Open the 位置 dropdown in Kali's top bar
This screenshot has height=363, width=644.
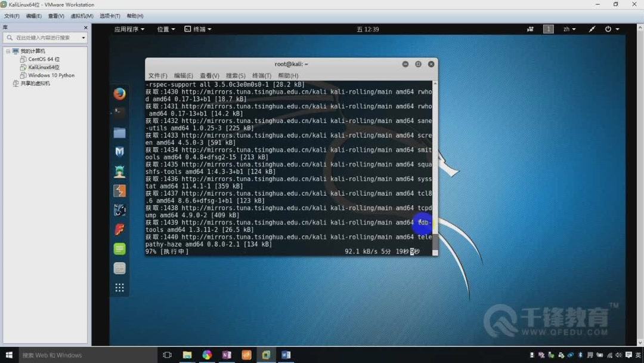click(165, 29)
